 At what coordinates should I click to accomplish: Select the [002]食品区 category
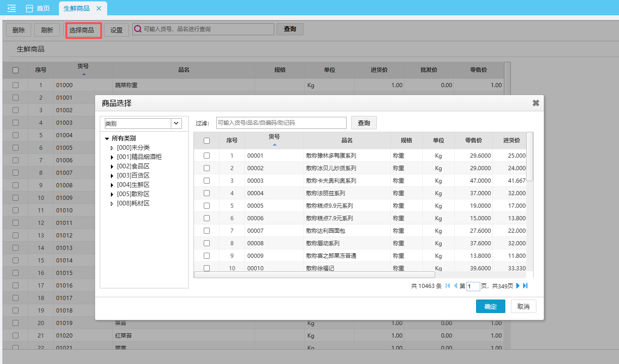click(x=133, y=166)
